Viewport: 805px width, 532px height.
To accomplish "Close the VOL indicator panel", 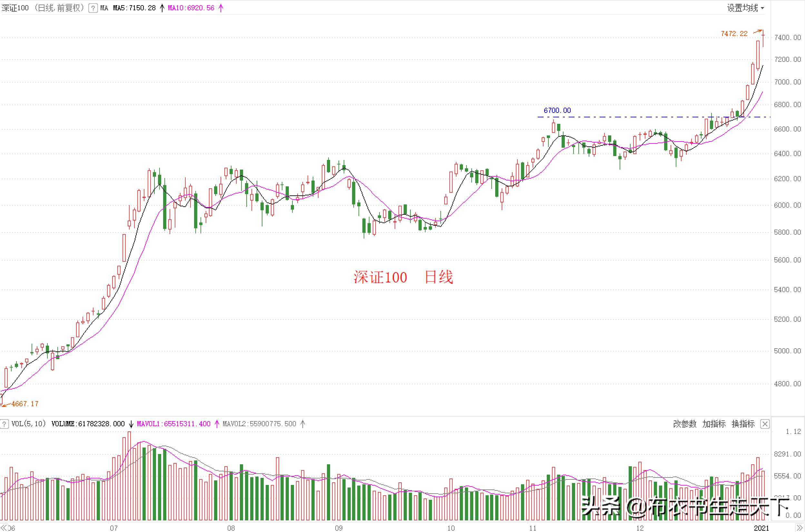I will pos(765,424).
